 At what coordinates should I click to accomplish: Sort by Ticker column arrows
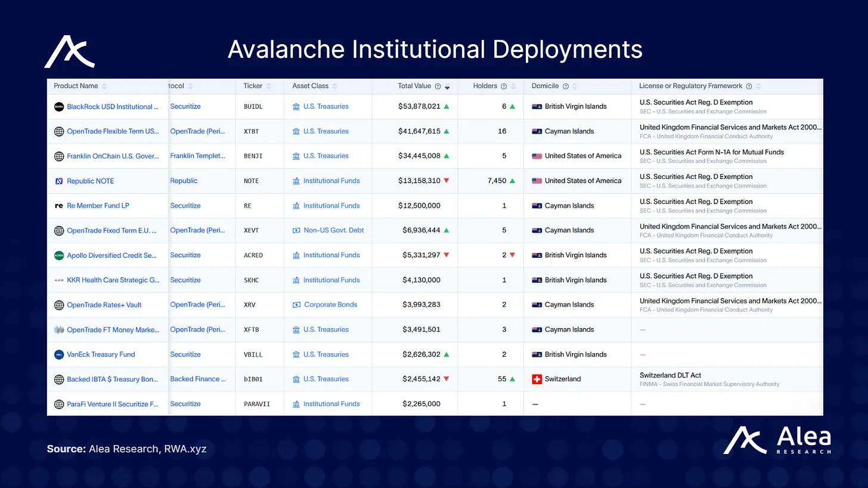tap(268, 87)
